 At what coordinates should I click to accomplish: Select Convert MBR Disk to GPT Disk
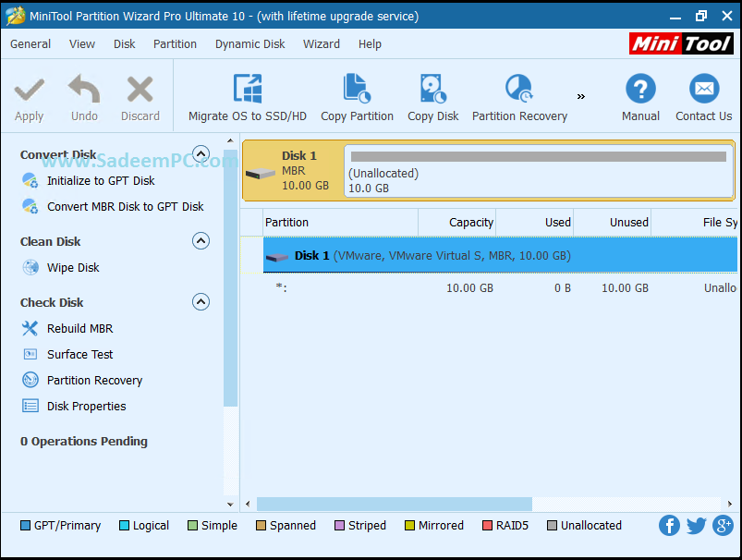click(x=126, y=207)
